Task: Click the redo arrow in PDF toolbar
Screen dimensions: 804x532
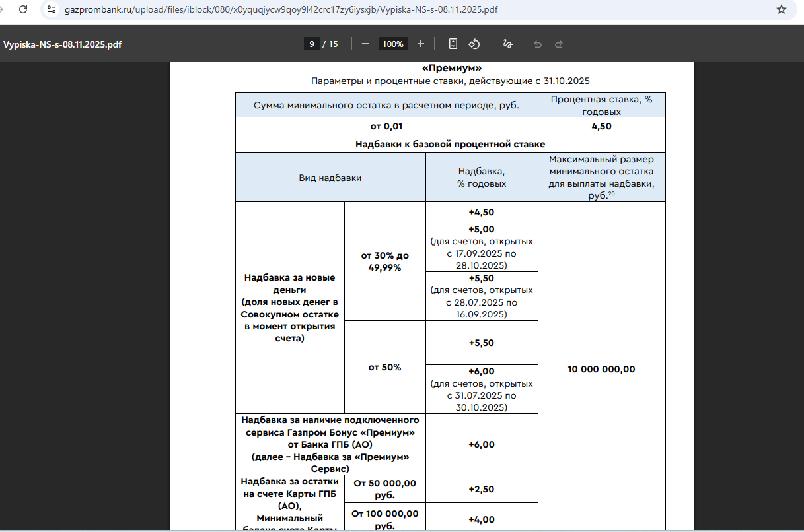Action: (559, 44)
